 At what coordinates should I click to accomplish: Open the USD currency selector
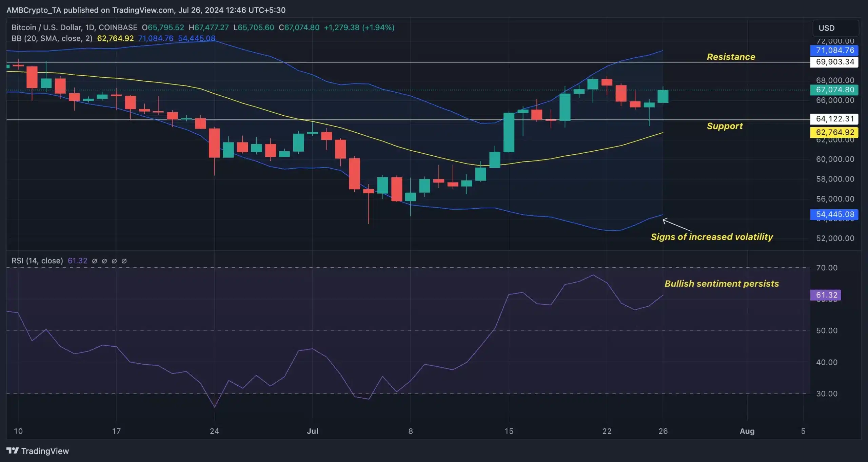click(x=836, y=28)
